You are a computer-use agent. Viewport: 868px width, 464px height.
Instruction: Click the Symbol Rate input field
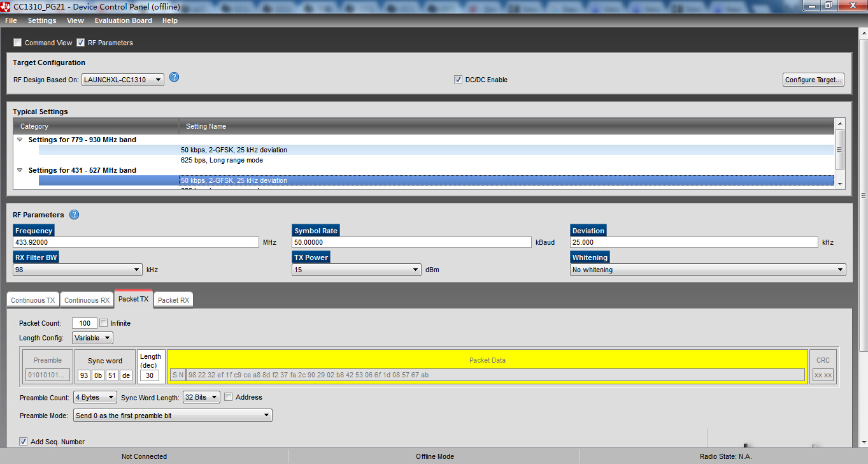411,242
